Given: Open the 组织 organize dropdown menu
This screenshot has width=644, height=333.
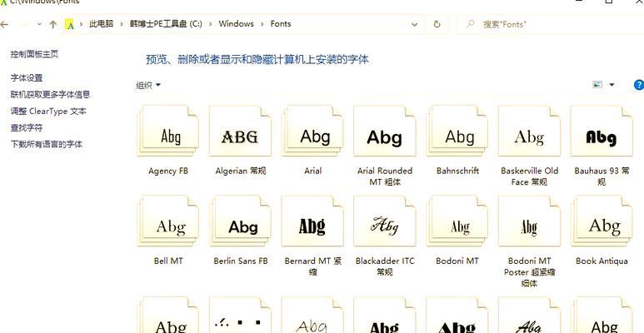Looking at the screenshot, I should [x=148, y=86].
